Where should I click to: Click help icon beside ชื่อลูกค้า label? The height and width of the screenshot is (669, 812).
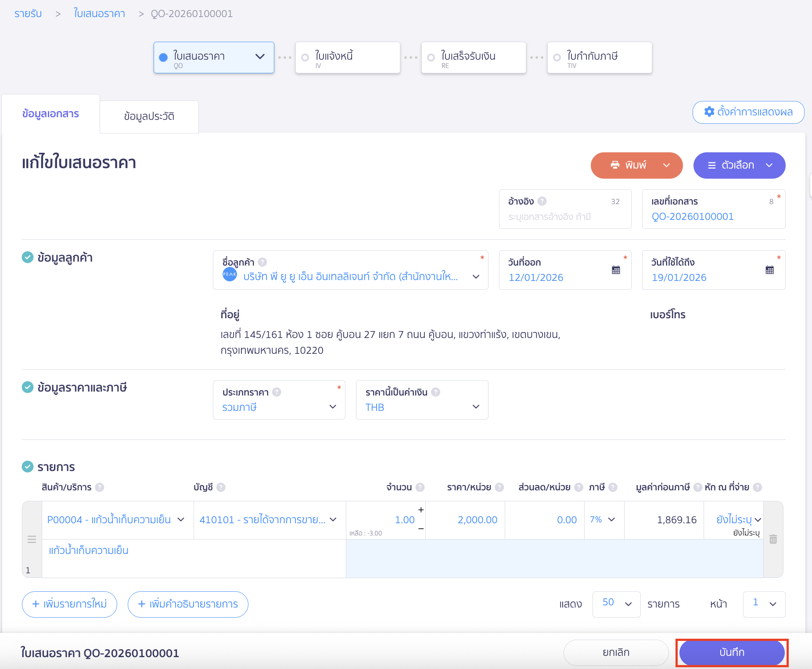(262, 262)
